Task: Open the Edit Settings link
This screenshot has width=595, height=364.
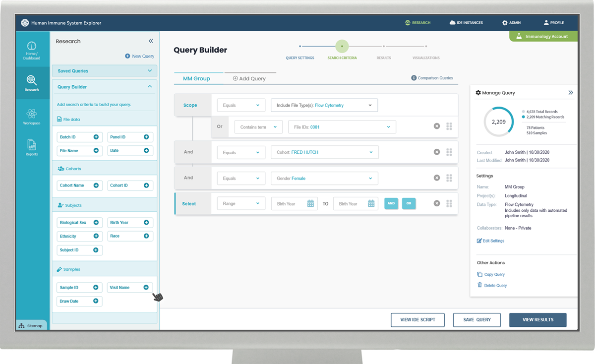Action: point(490,241)
